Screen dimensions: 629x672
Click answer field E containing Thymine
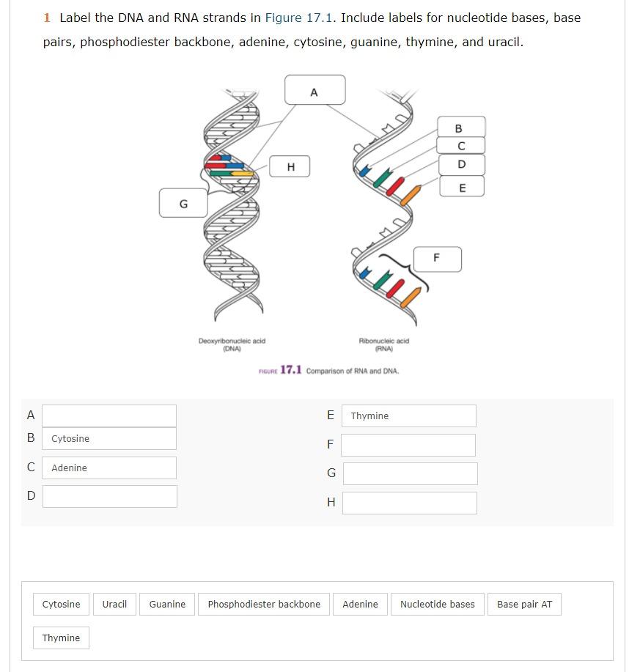click(x=409, y=416)
